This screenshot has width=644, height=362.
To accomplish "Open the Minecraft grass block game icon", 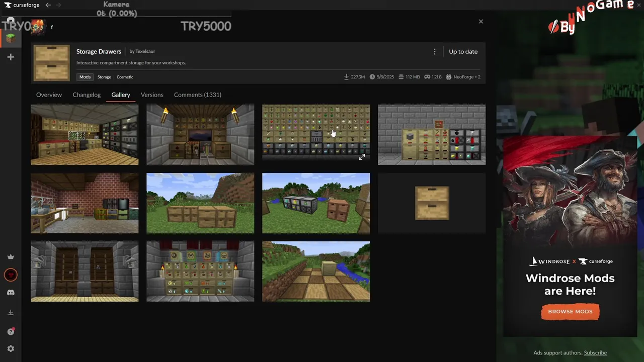I will click(11, 38).
